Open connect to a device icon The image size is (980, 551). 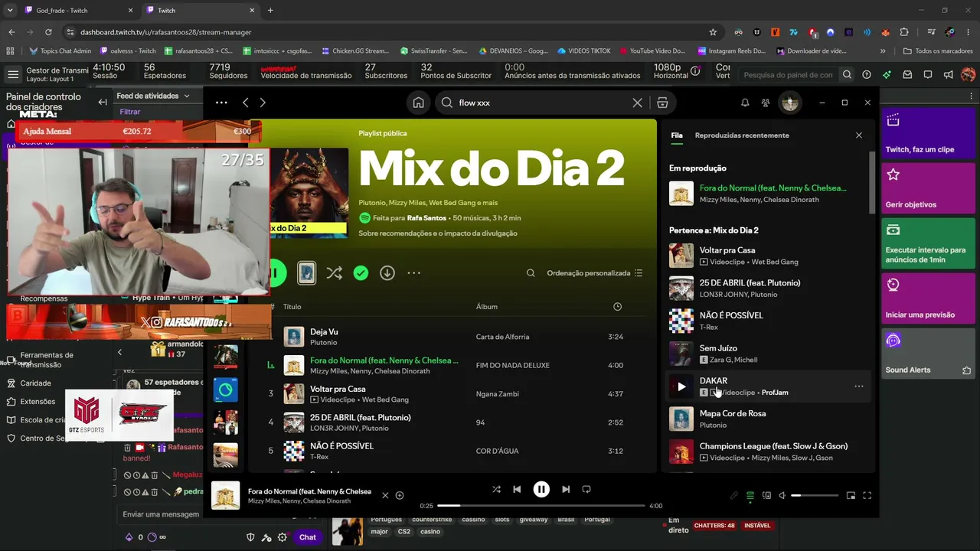[766, 496]
